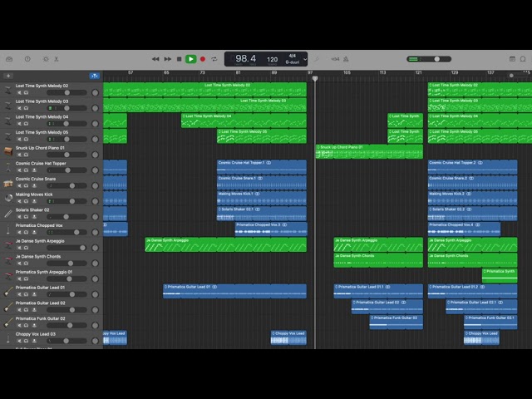Click Prismatica Guitar Lead 01 guitar icon
532x399 pixels.
pyautogui.click(x=8, y=291)
